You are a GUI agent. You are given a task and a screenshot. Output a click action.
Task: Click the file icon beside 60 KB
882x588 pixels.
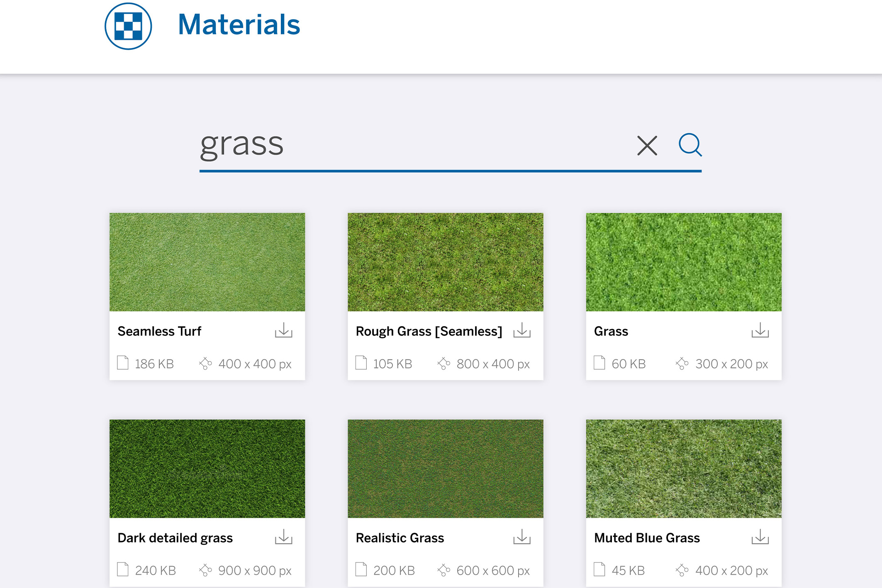(599, 363)
